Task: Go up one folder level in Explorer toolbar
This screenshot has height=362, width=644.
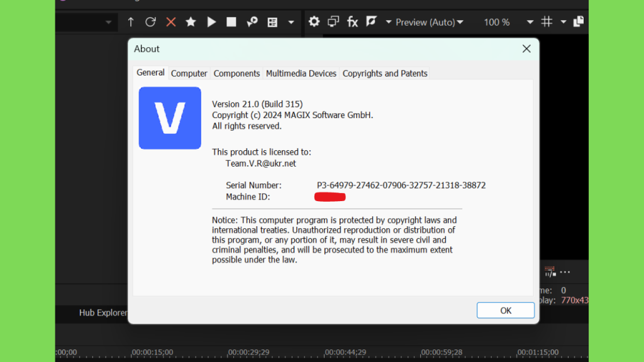Action: coord(131,22)
